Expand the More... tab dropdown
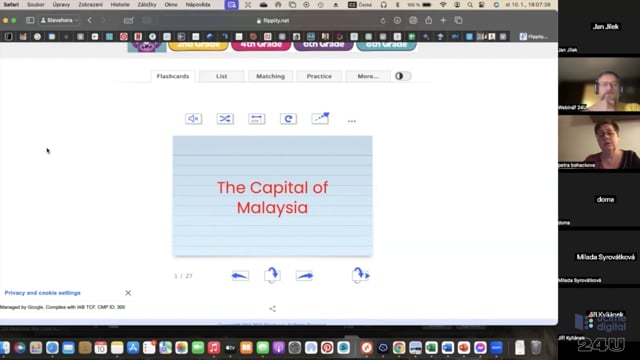 pos(368,76)
